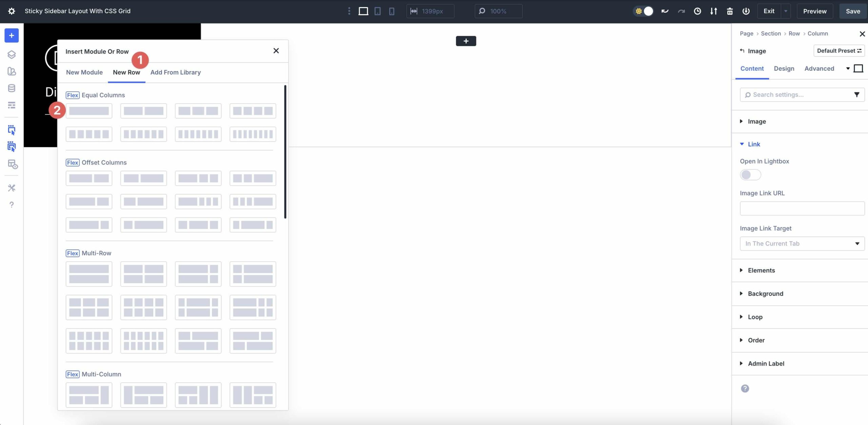The width and height of the screenshot is (868, 425).
Task: Click the filter funnel beside the settings search
Action: [x=857, y=94]
